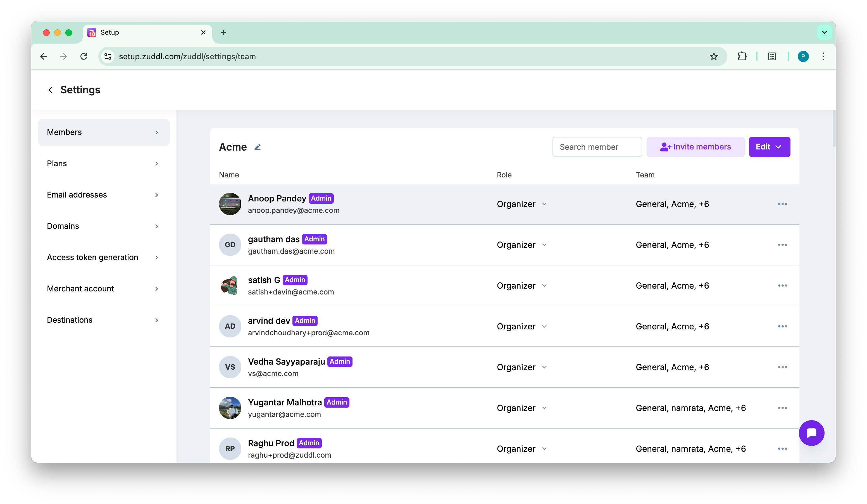Viewport: 867px width, 504px height.
Task: Click the pencil icon next to Acme
Action: (257, 147)
